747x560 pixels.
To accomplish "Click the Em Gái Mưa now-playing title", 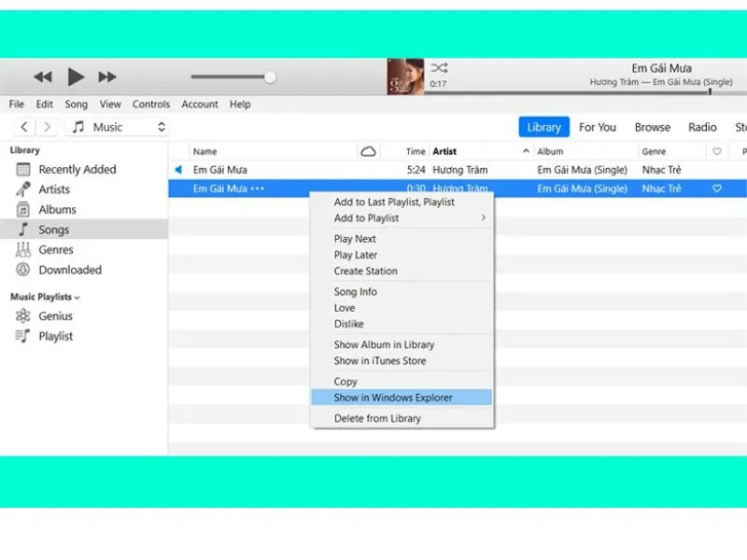I will [x=661, y=68].
